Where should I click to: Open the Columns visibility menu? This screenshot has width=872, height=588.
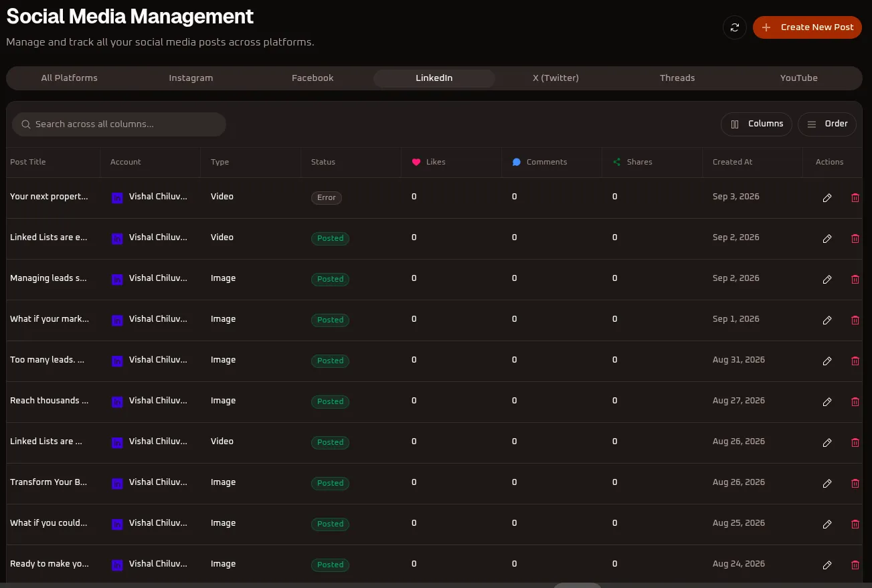756,124
